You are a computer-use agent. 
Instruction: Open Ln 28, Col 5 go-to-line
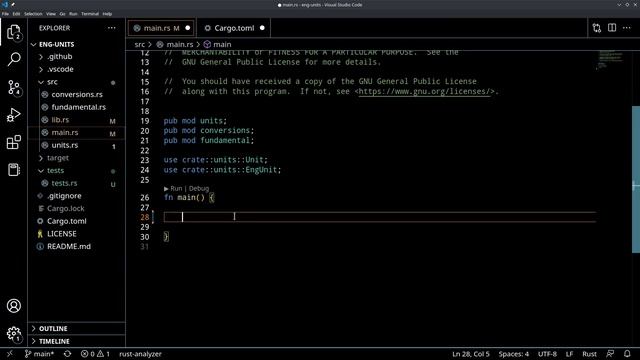click(471, 354)
